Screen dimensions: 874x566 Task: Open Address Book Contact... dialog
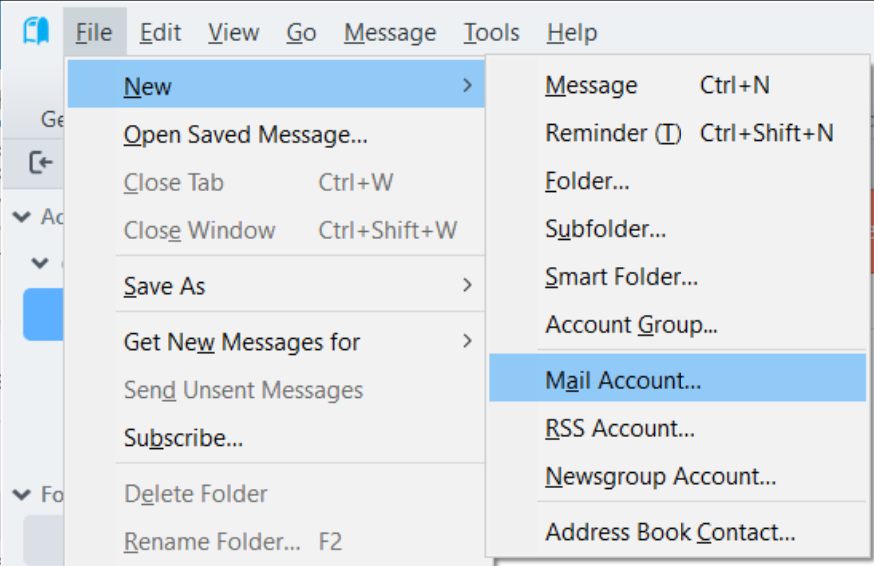[x=670, y=533]
